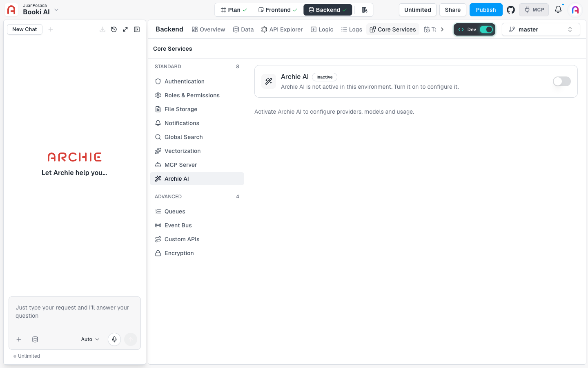
Task: Click the MCP button in header
Action: tap(534, 10)
